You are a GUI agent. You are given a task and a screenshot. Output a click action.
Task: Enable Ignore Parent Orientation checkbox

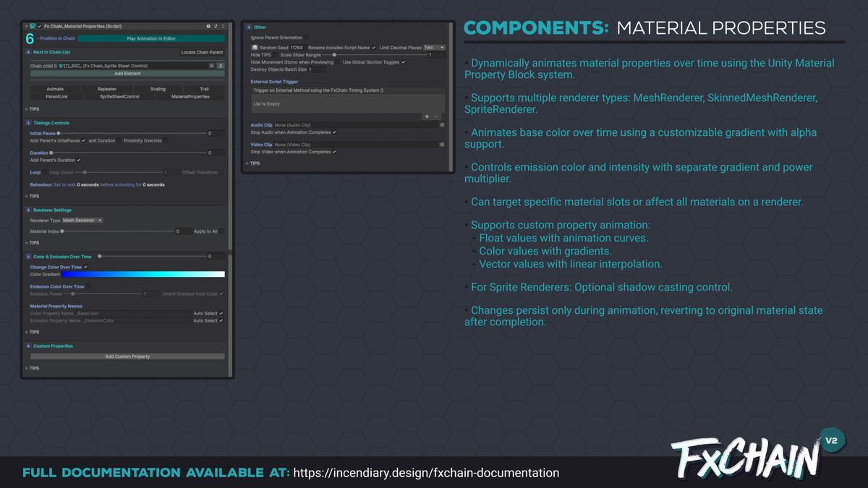point(306,37)
